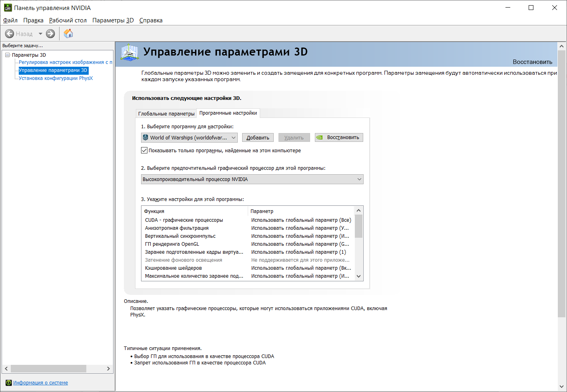
Task: Select Установка конфигурации PhysX tree item
Action: pos(56,78)
